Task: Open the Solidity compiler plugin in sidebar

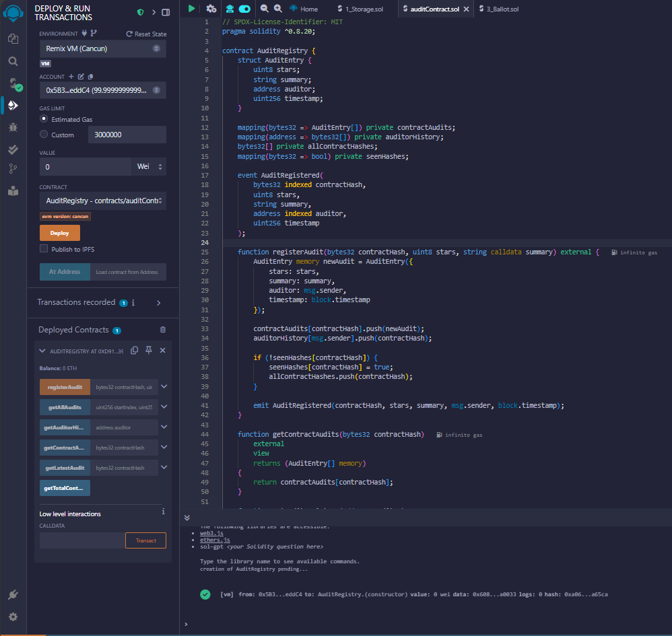Action: tap(13, 84)
